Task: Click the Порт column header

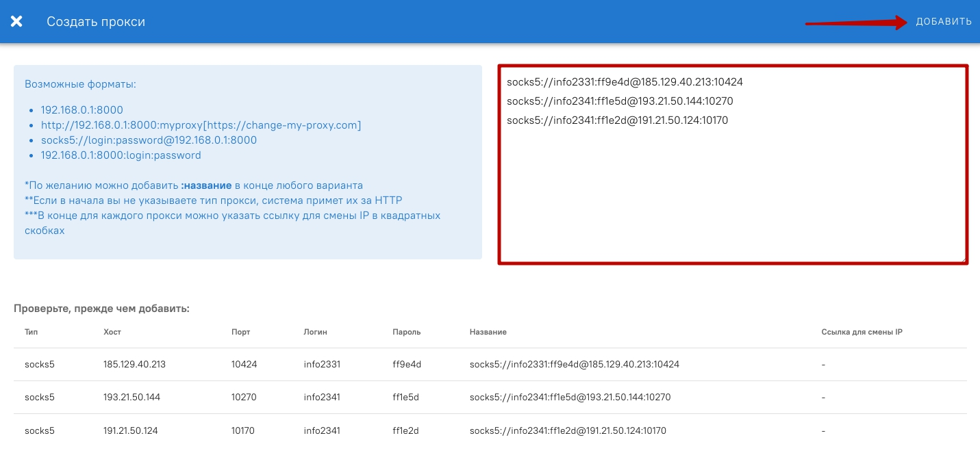Action: (241, 332)
